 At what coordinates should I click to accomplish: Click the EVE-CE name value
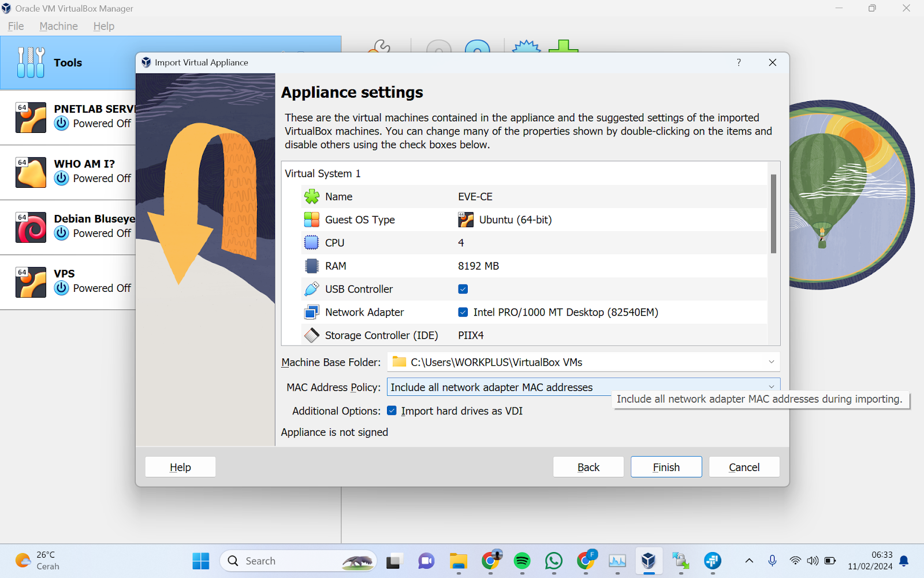click(x=475, y=197)
